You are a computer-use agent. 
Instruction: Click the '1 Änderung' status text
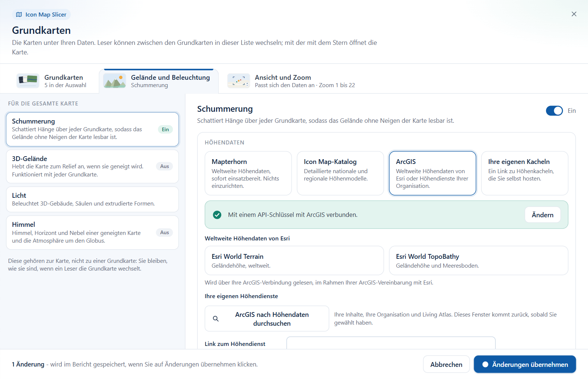[x=28, y=365]
